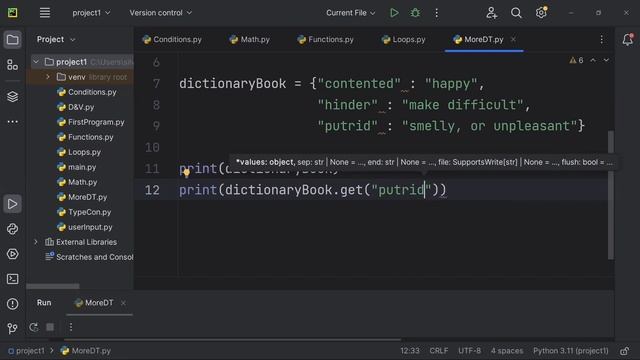
Task: Open the Project view selector dropdown
Action: (x=56, y=40)
